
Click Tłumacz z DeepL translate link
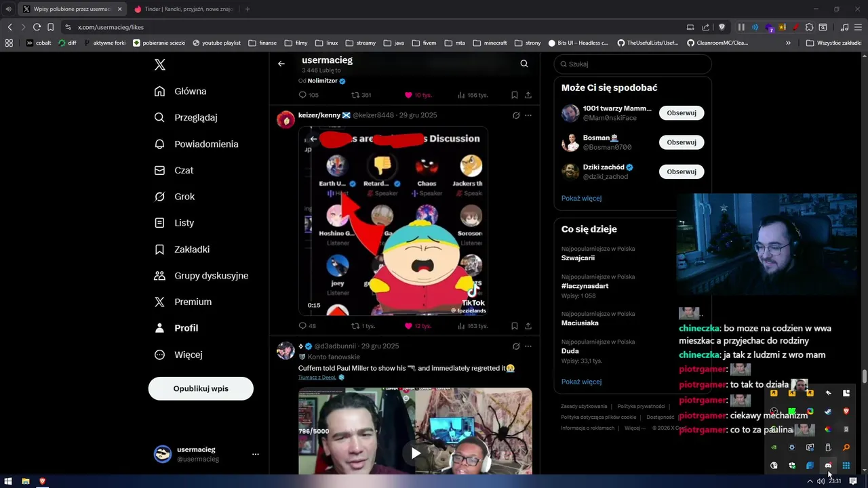click(x=317, y=378)
